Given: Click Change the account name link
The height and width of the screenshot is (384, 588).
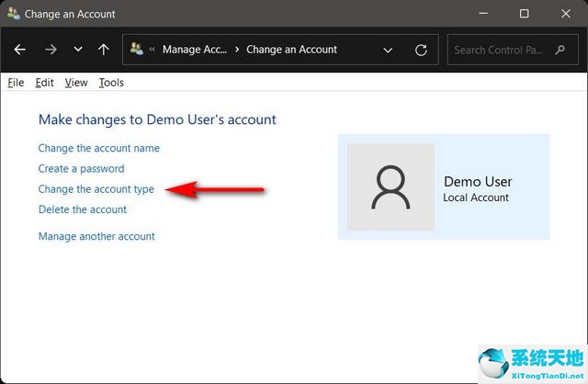Looking at the screenshot, I should point(99,148).
